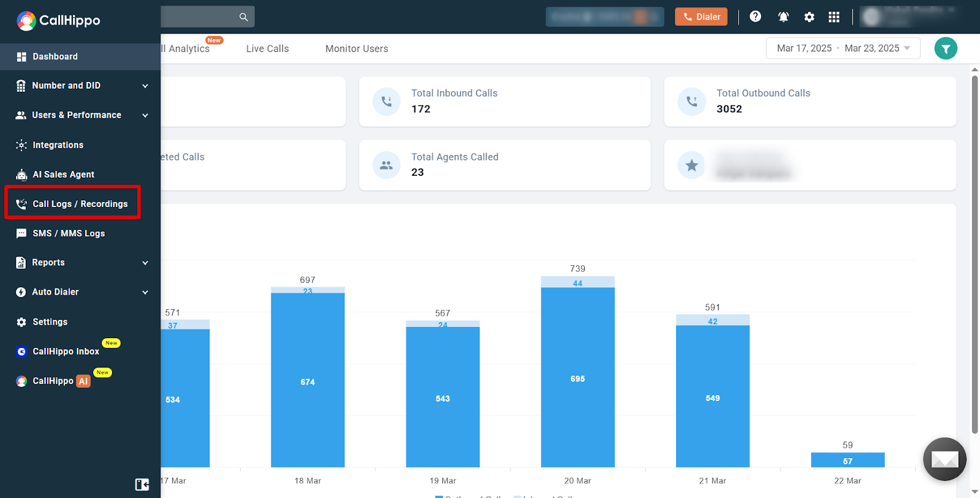Open Dashboard in the sidebar
Screen dimensions: 980x498
pos(80,56)
